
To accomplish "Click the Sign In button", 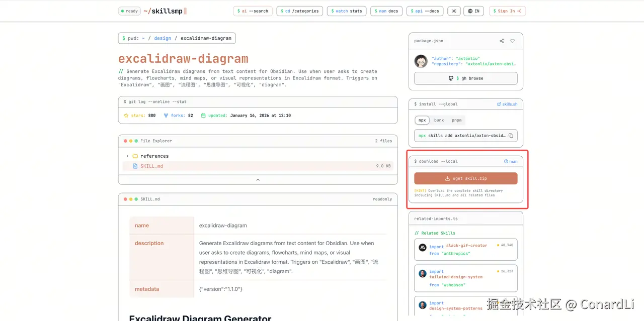I will (507, 11).
